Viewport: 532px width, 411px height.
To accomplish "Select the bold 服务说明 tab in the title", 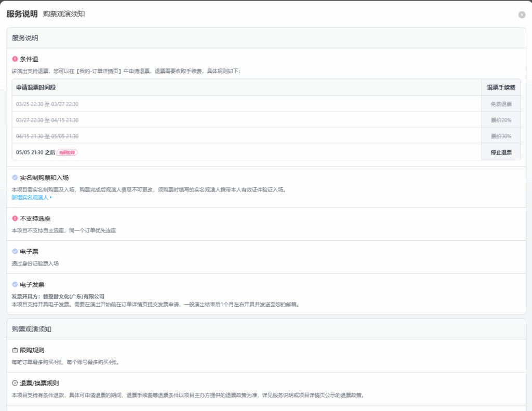I will (22, 14).
